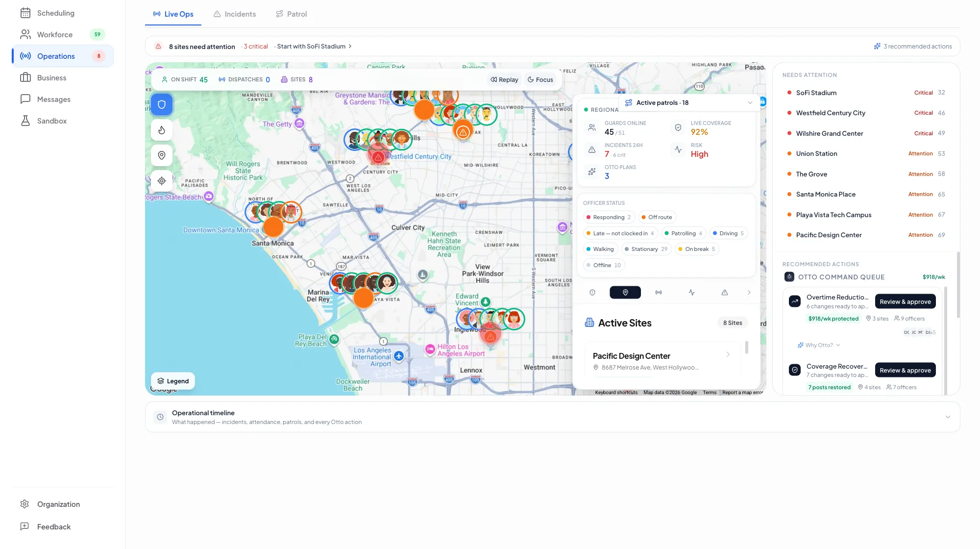The image size is (980, 549).
Task: Switch to the Live Ops tab
Action: 173,14
